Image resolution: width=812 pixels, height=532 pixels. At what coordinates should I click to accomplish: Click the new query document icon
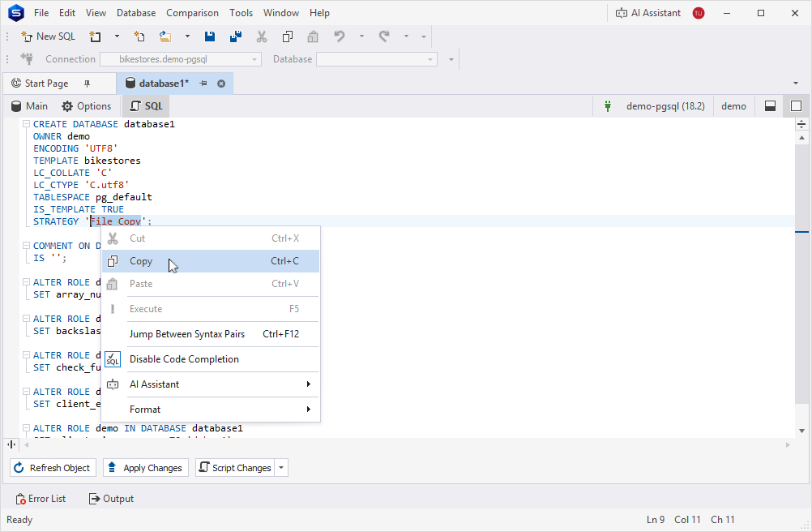click(x=96, y=36)
